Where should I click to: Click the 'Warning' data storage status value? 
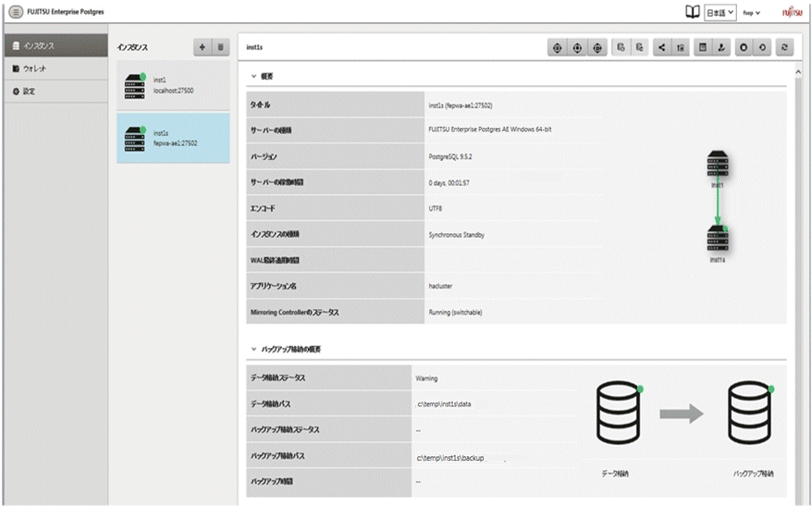[x=426, y=378]
